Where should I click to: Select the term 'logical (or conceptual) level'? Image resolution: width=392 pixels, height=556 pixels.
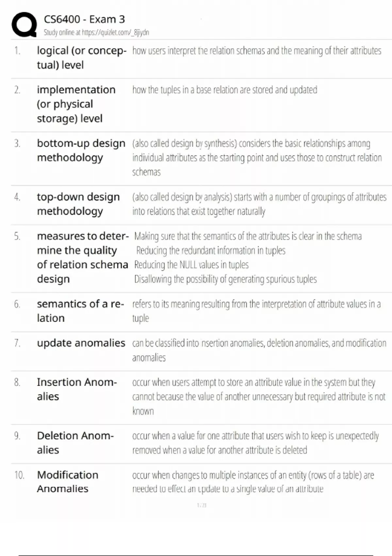[x=81, y=58]
